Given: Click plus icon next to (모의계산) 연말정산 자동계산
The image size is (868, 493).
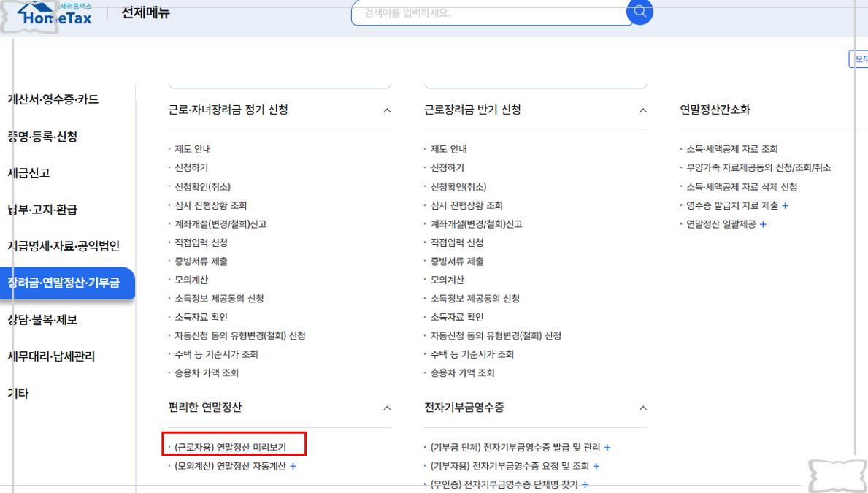Looking at the screenshot, I should tap(293, 466).
